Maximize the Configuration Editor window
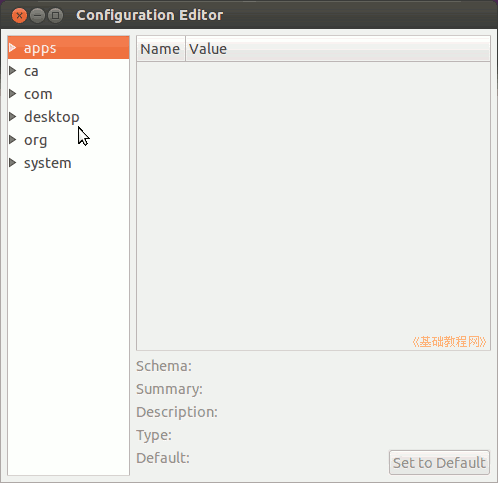Image resolution: width=498 pixels, height=483 pixels. 55,15
